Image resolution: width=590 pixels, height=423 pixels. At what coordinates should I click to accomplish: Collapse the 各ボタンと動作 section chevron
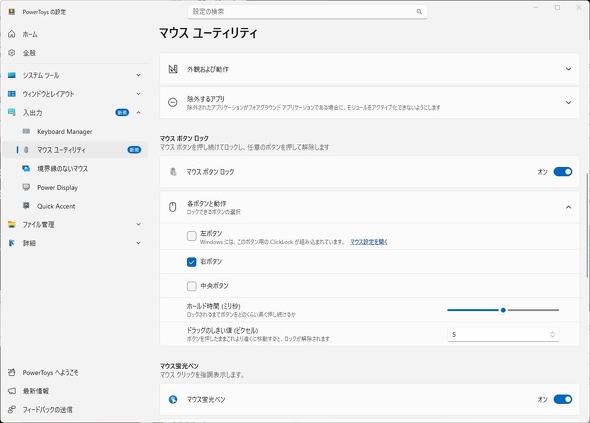[x=568, y=207]
